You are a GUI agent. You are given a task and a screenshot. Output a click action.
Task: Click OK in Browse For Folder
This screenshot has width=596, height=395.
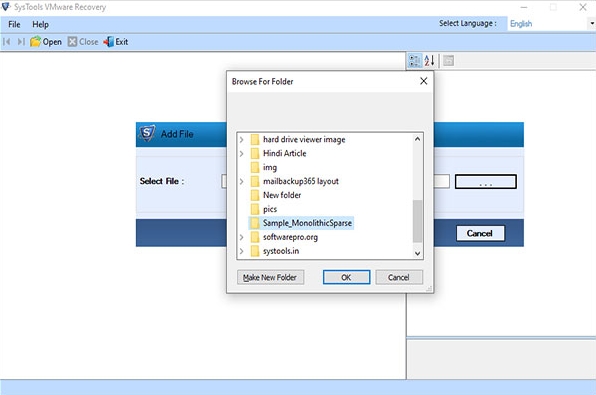coord(346,278)
